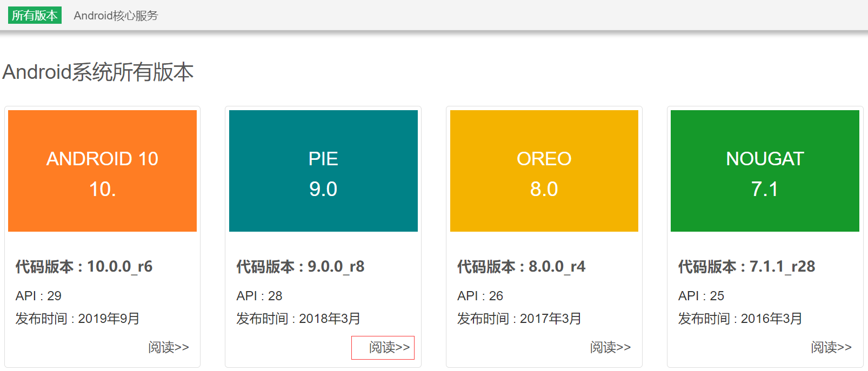Click text 发布时间 : 2016年3月
Image resolution: width=868 pixels, height=371 pixels.
[x=740, y=319]
